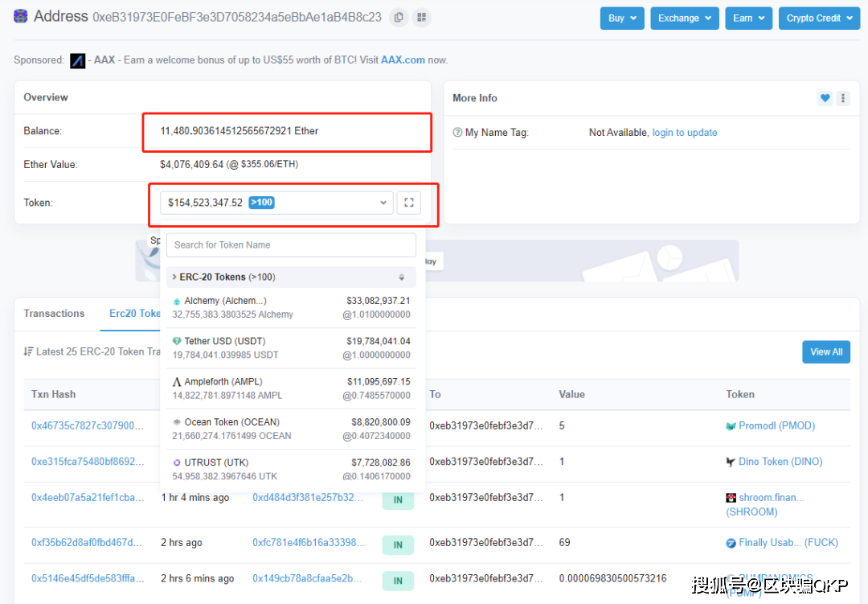The height and width of the screenshot is (604, 868).
Task: Switch to the Transactions tab
Action: click(x=55, y=314)
